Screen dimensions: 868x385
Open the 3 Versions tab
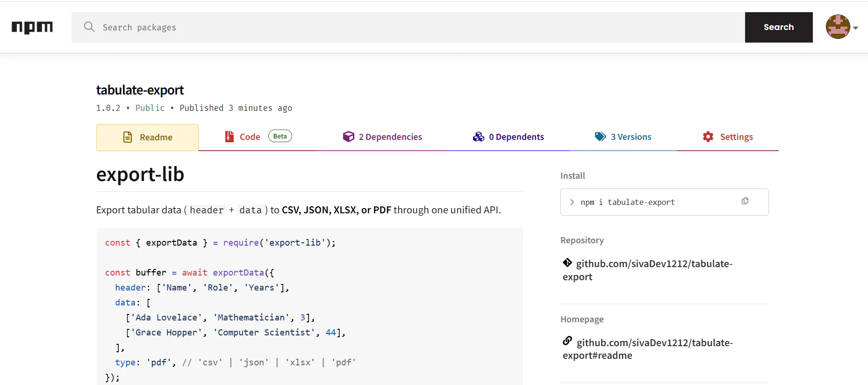(x=623, y=137)
